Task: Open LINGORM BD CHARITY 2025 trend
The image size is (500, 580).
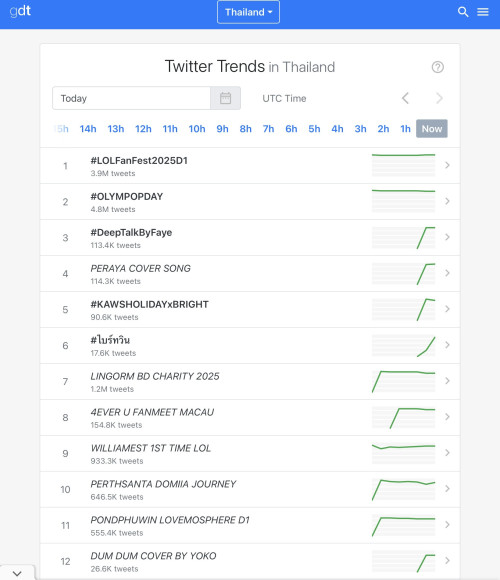Action: point(155,376)
